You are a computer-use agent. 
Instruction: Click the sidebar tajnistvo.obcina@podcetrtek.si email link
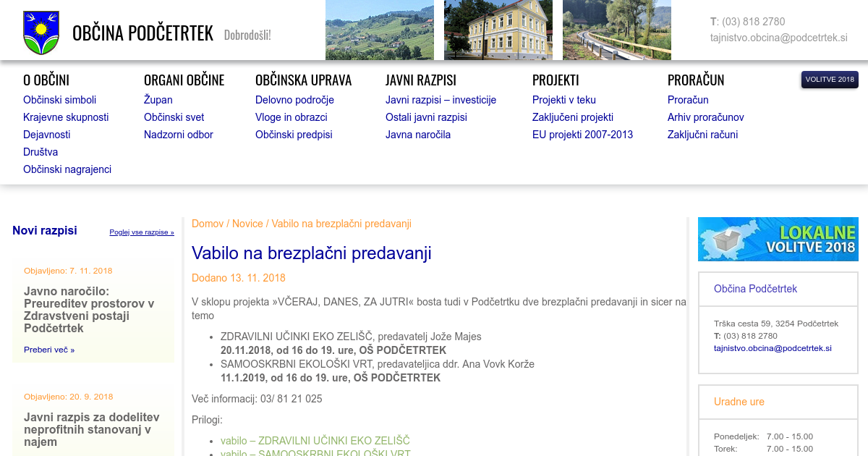pos(773,348)
